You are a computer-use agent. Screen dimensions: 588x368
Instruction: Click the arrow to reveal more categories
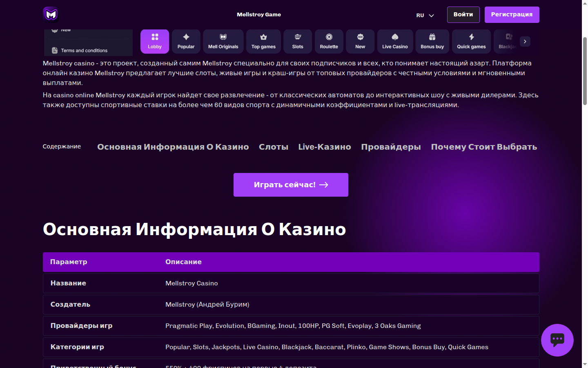click(x=525, y=41)
